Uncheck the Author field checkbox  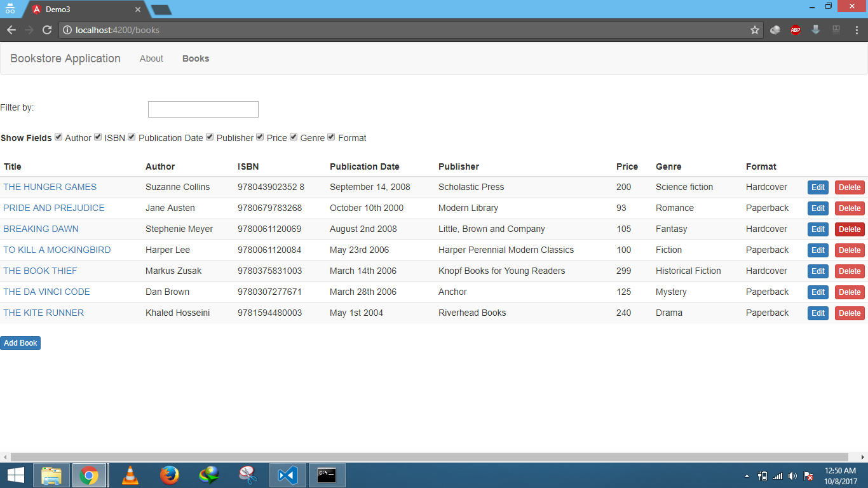click(x=58, y=137)
